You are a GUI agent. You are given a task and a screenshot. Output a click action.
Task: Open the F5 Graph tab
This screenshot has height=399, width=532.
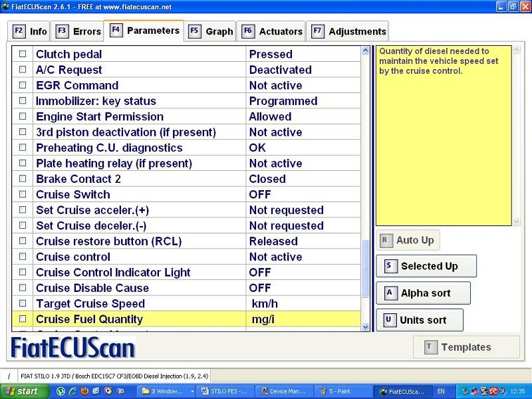click(211, 31)
